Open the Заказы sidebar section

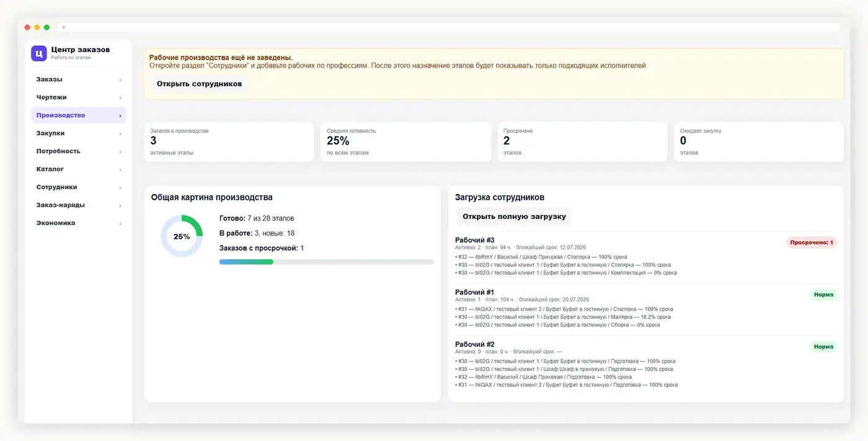coord(79,79)
